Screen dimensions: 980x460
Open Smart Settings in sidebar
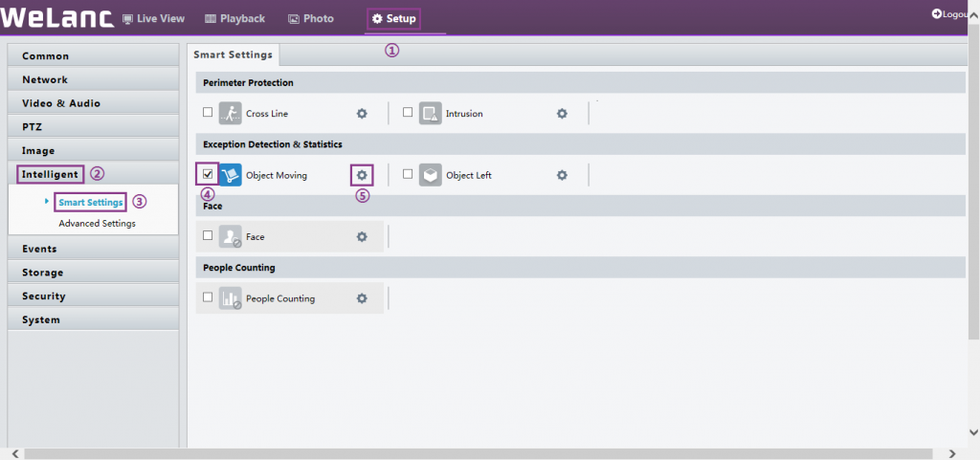click(x=91, y=202)
